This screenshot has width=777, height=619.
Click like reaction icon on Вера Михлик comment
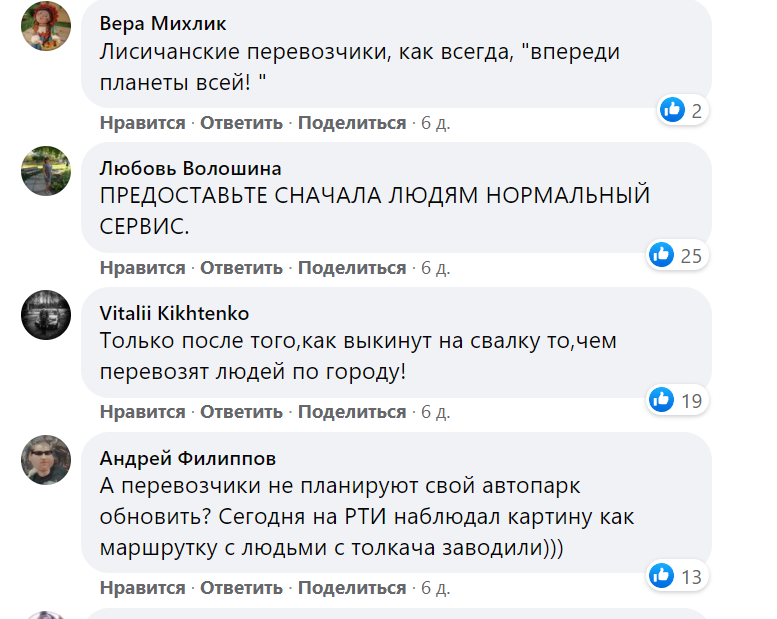(x=672, y=110)
